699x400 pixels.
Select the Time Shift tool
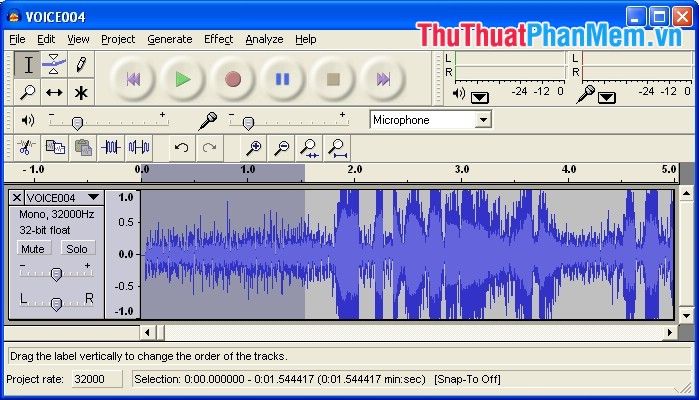point(54,92)
